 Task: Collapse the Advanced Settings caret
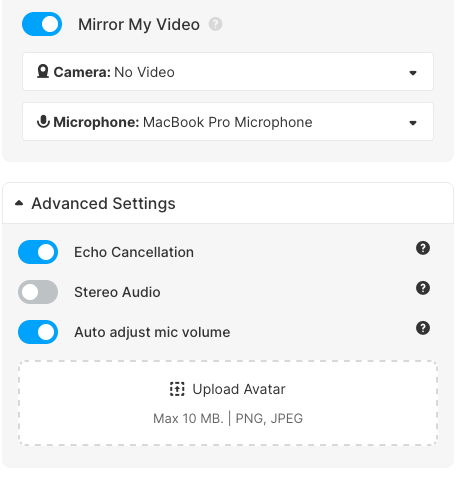point(19,203)
